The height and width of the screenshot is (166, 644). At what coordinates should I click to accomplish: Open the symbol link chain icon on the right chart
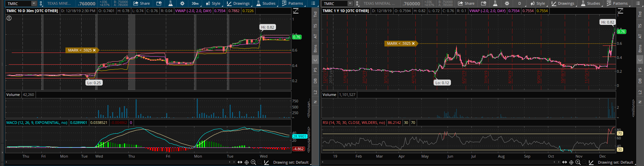357,3
